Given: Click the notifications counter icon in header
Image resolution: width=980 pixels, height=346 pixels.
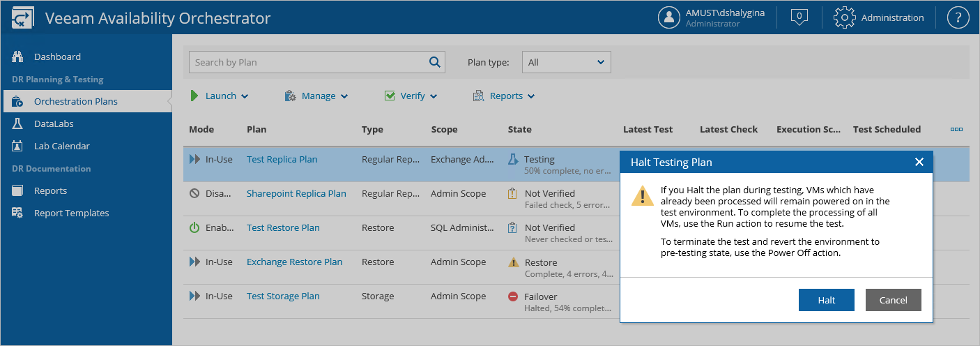Looking at the screenshot, I should [x=799, y=17].
